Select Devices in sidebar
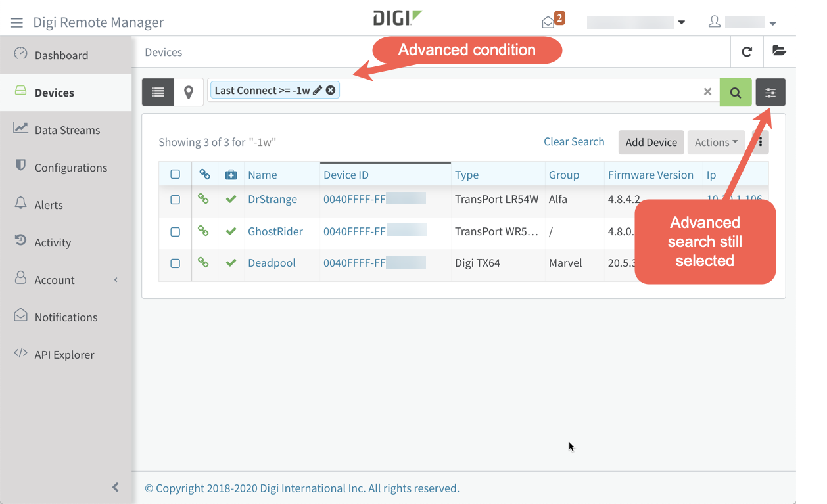 coord(66,92)
